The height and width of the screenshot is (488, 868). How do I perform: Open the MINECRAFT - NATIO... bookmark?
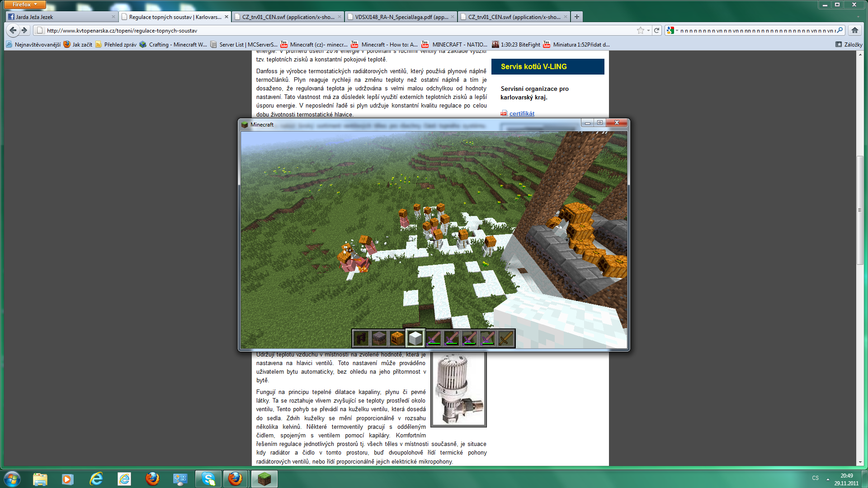454,44
